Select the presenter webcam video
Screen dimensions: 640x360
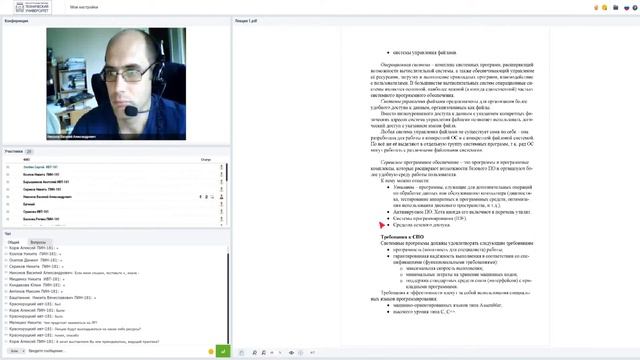116,84
